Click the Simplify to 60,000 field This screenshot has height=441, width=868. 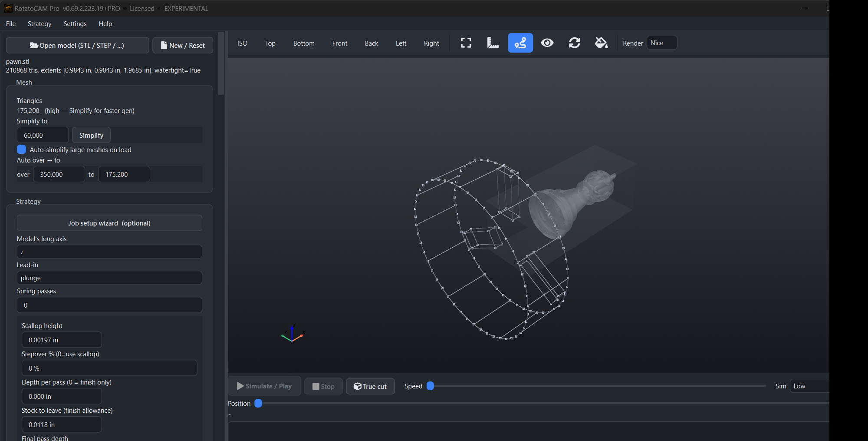coord(43,136)
